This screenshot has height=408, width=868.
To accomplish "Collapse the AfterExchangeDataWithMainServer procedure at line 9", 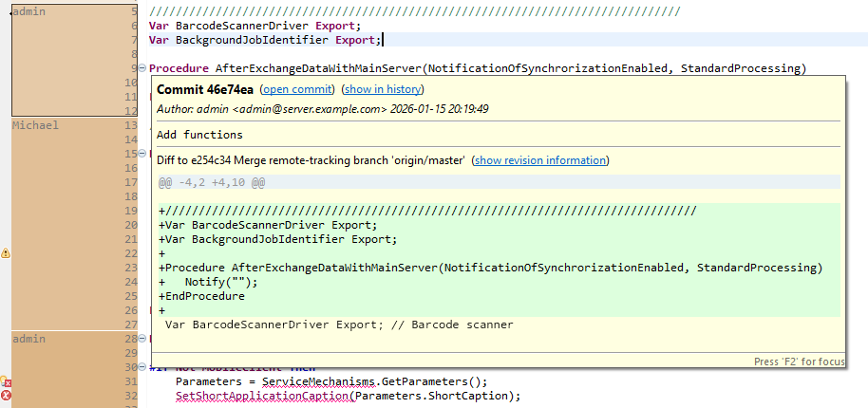I will (142, 68).
